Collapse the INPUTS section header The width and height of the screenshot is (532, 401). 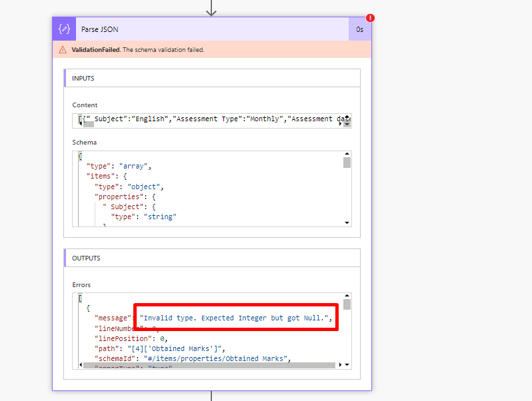click(83, 78)
